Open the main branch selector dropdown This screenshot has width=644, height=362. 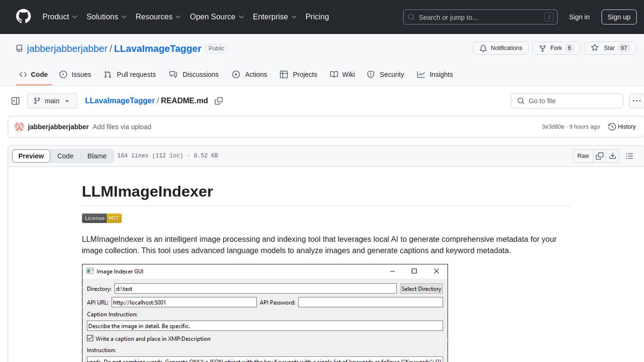(52, 101)
